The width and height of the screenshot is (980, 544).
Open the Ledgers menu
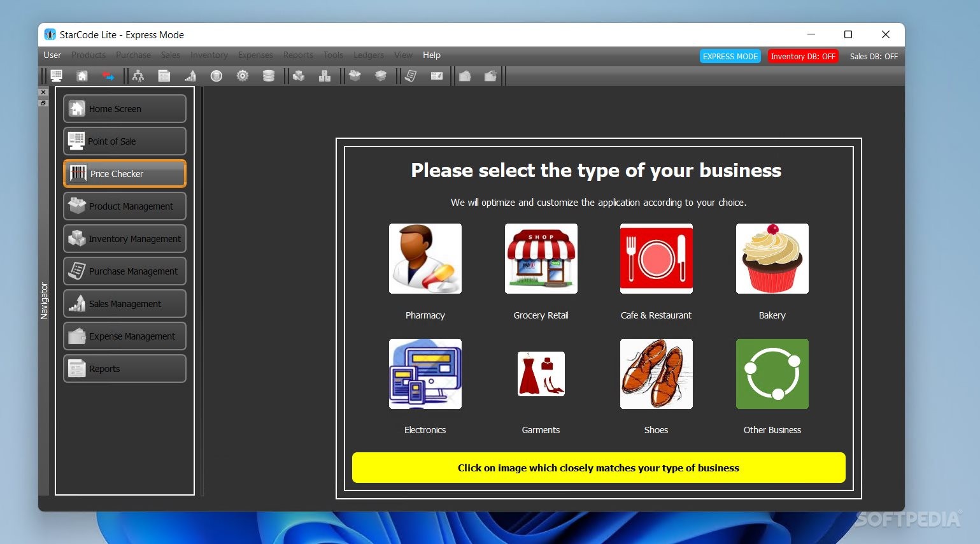point(369,55)
